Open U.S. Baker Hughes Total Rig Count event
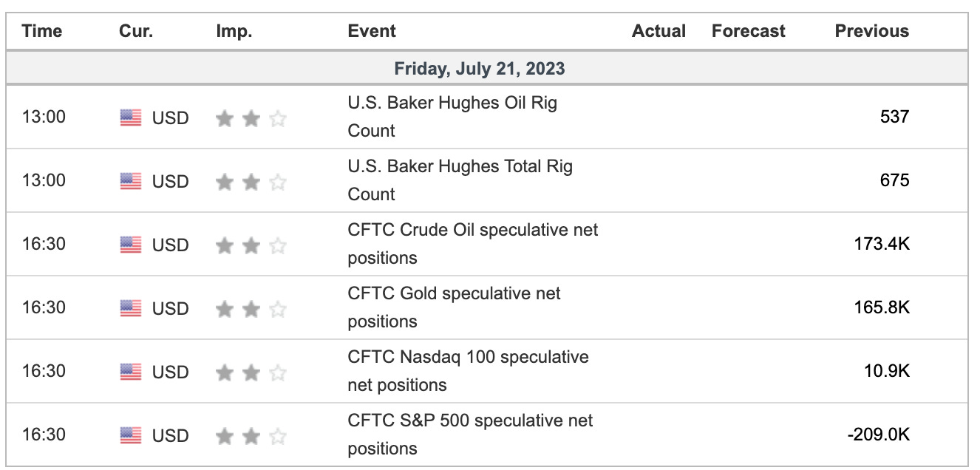The width and height of the screenshot is (980, 470). (460, 180)
